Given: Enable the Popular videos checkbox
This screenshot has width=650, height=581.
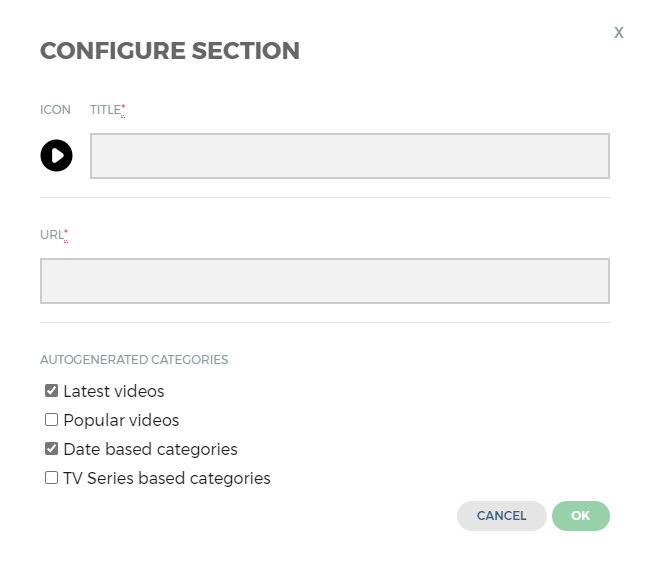Looking at the screenshot, I should 52,420.
